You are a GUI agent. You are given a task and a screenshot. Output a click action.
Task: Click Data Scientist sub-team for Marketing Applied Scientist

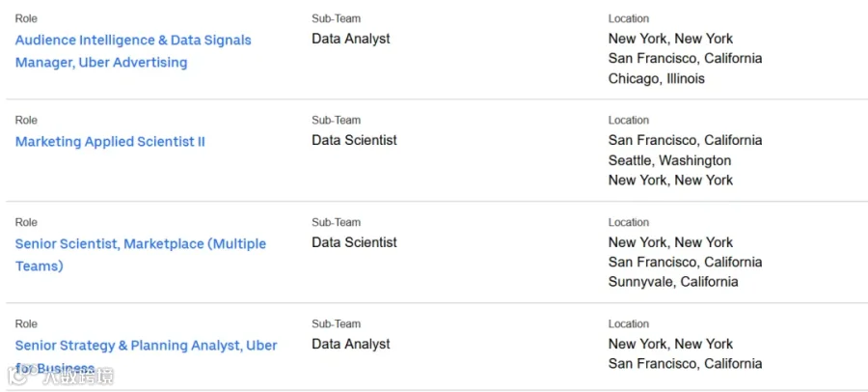[354, 140]
